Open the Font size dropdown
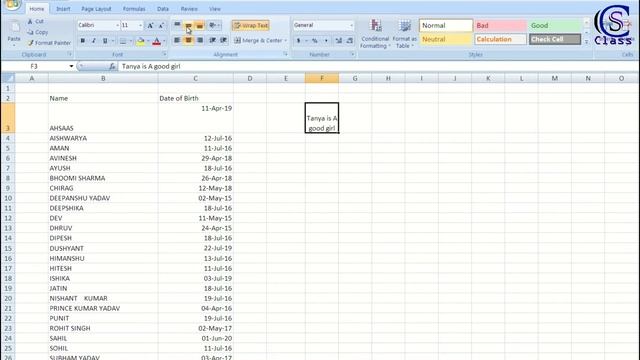The image size is (640, 360). tap(140, 25)
